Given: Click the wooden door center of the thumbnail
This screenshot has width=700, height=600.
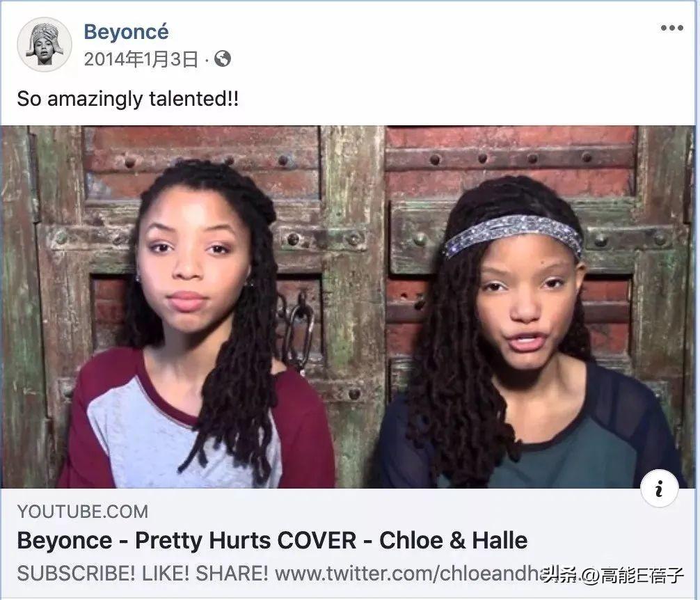Looking at the screenshot, I should tap(353, 268).
